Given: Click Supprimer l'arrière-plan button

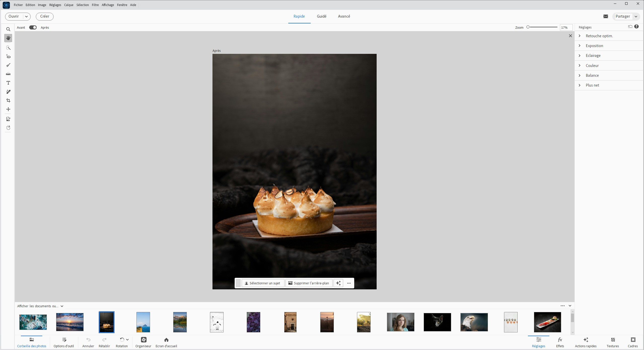Looking at the screenshot, I should (309, 283).
